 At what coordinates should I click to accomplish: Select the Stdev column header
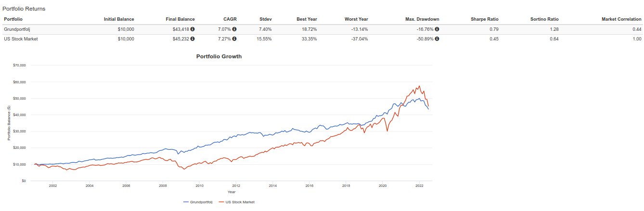265,19
